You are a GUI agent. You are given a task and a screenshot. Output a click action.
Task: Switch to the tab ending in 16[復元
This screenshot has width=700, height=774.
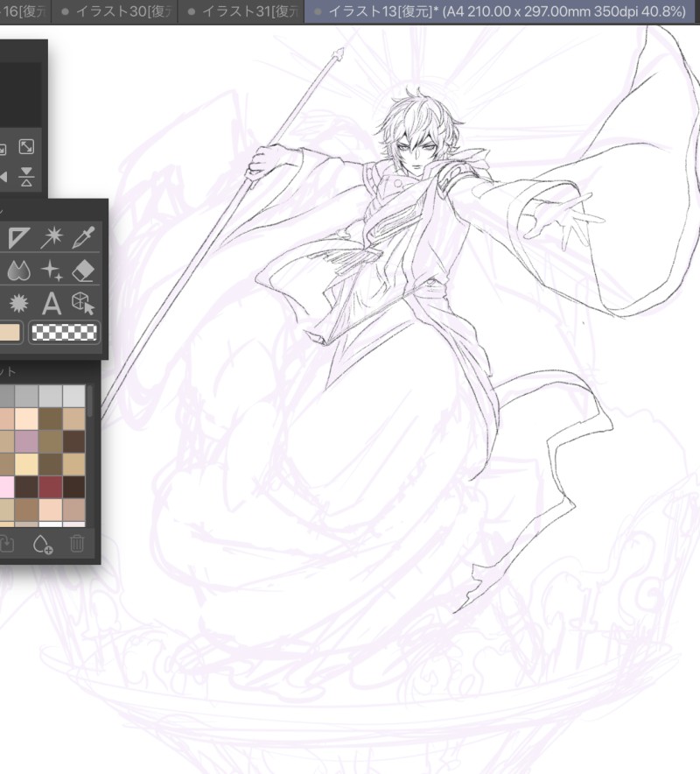[x=25, y=11]
